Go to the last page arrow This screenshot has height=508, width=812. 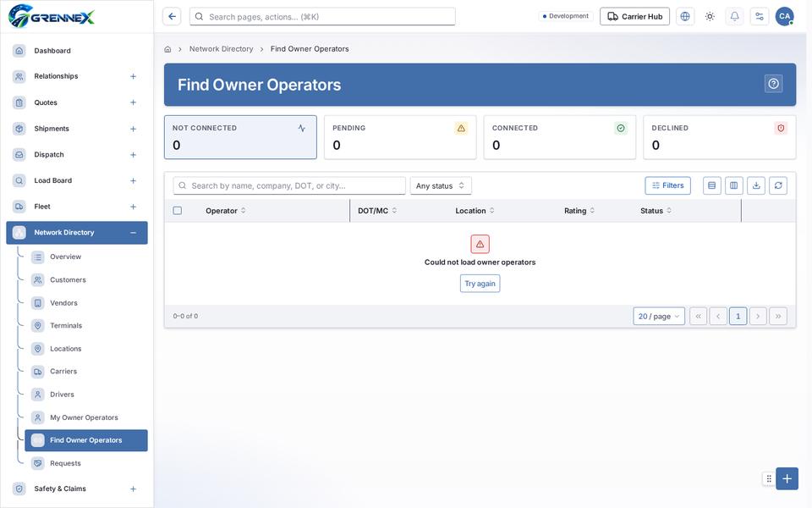778,316
